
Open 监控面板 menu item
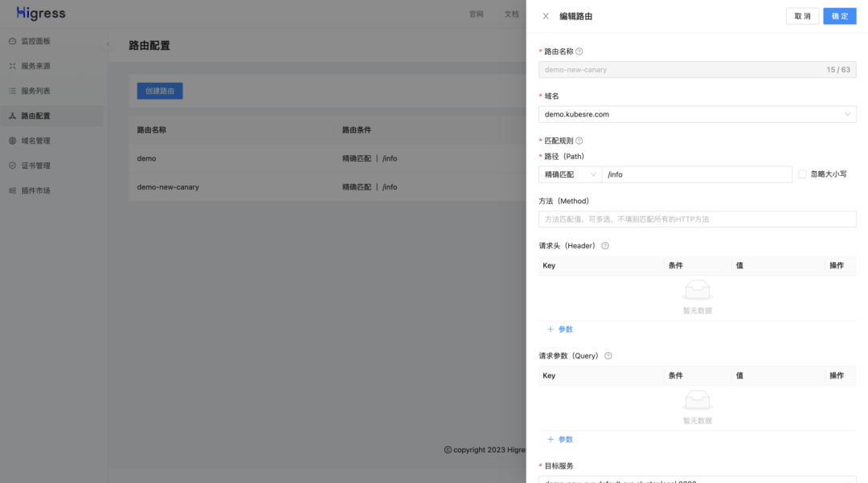52,41
